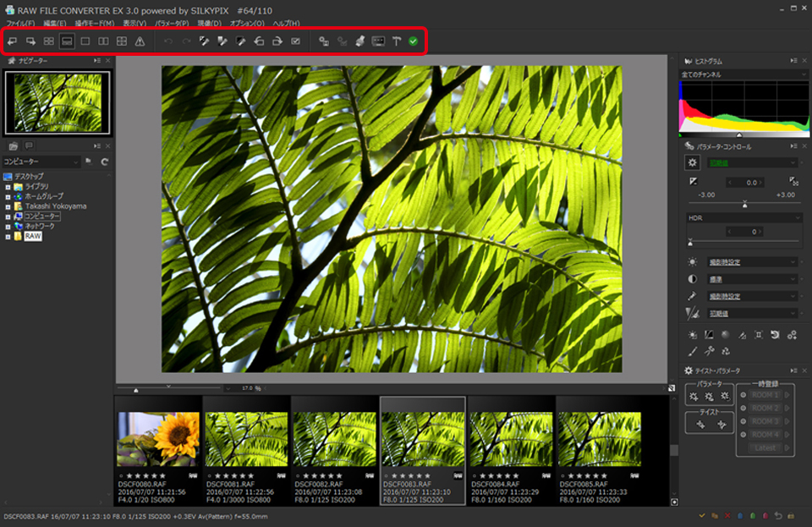Click the zoom magnification slider below preview

coord(169,387)
